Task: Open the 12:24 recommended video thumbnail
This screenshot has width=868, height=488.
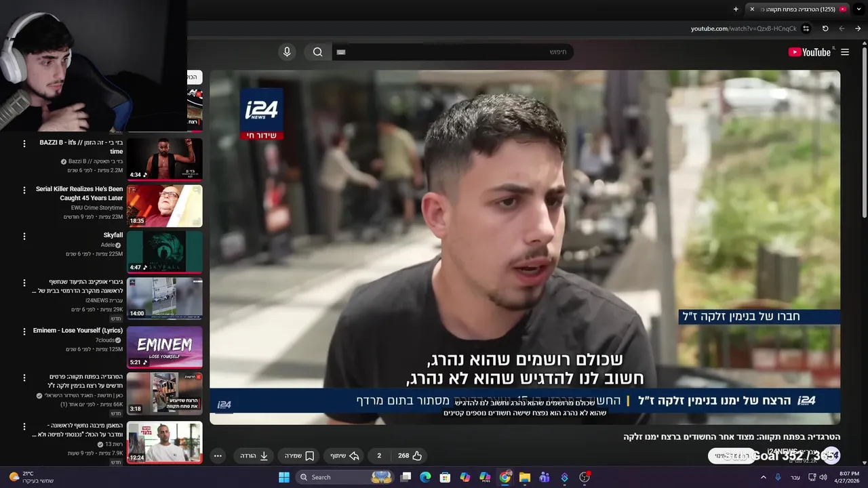Action: (x=165, y=443)
